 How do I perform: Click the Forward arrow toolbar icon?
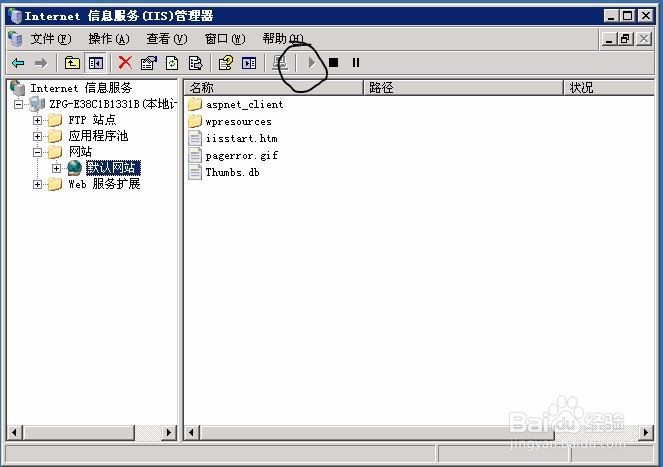coord(41,63)
